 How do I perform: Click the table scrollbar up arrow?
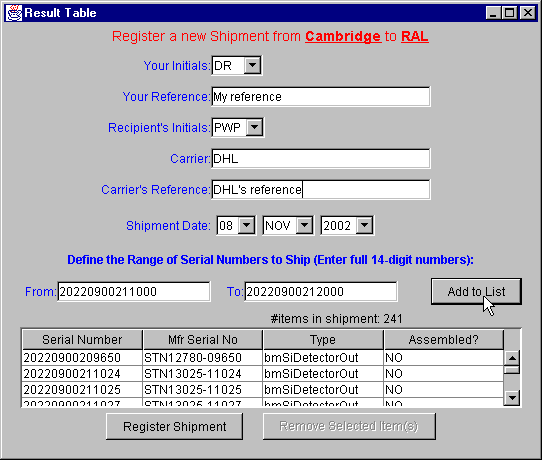(x=512, y=358)
